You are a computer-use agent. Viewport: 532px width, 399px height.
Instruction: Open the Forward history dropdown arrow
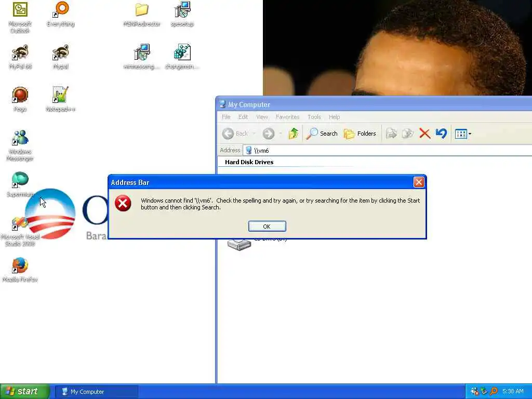[x=280, y=134]
